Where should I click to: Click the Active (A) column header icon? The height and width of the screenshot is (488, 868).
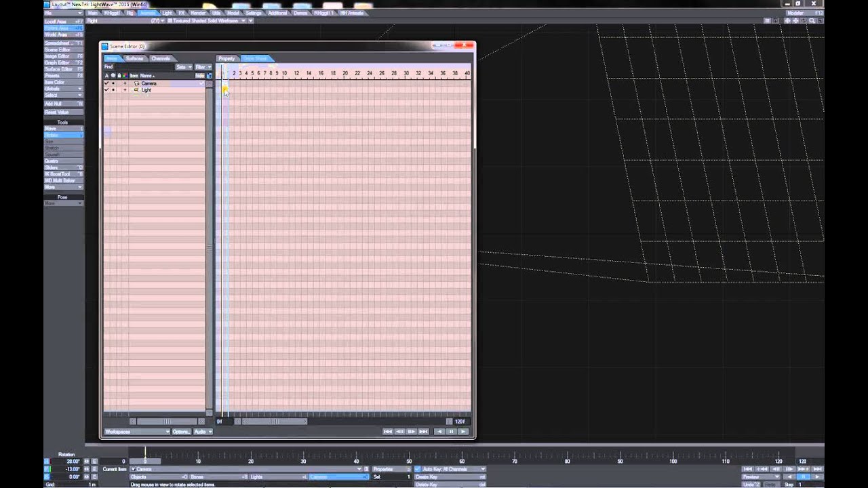(x=106, y=75)
